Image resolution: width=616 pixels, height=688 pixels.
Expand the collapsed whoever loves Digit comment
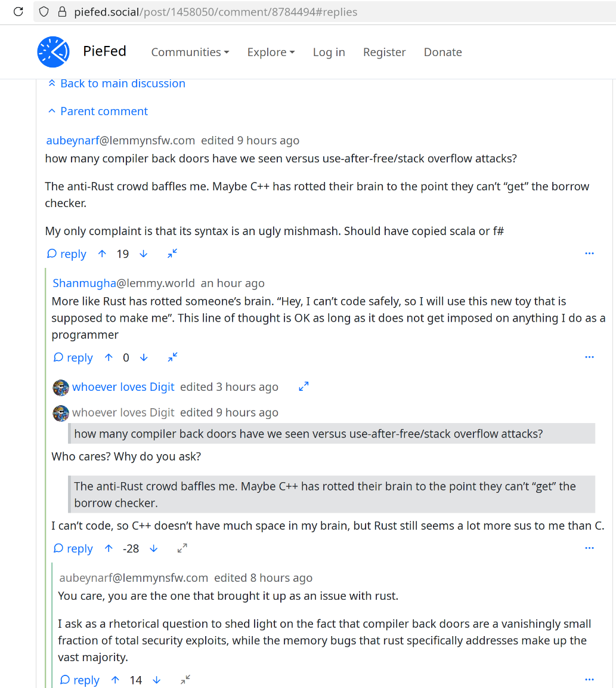click(x=304, y=387)
